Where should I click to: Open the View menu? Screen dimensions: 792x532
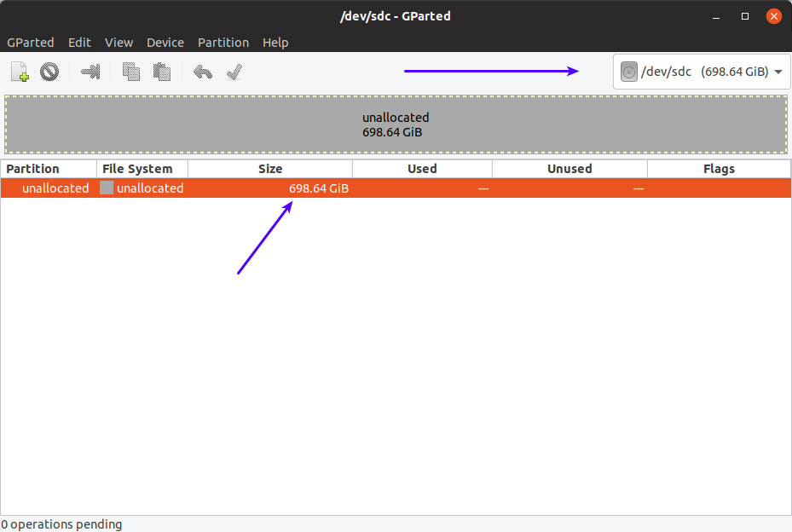coord(119,43)
